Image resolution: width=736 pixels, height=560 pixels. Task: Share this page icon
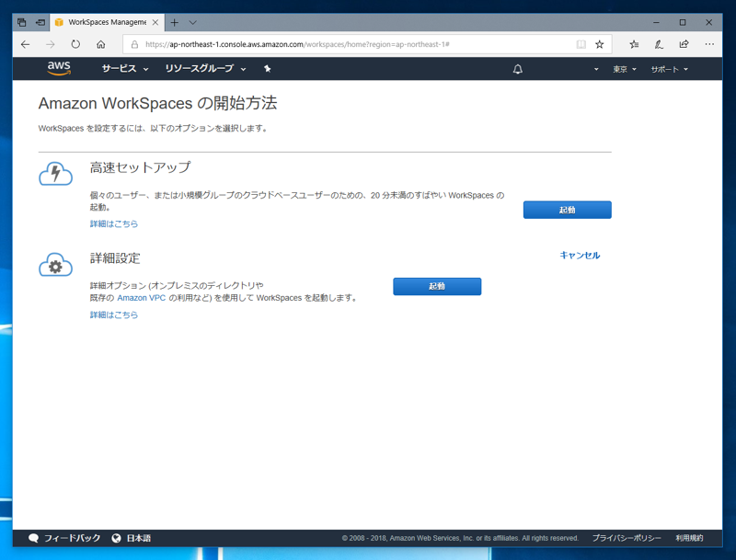pyautogui.click(x=684, y=44)
